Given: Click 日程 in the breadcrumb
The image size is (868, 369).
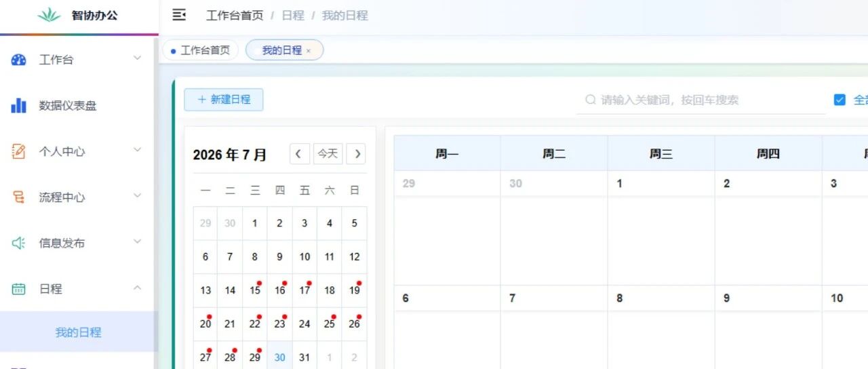Looking at the screenshot, I should click(293, 15).
